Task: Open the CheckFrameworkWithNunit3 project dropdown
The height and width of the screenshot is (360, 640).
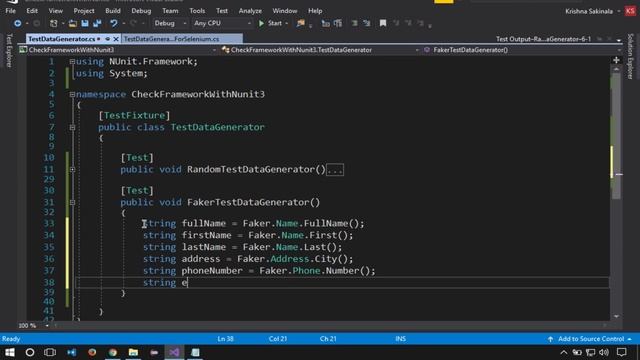Action: [x=118, y=50]
